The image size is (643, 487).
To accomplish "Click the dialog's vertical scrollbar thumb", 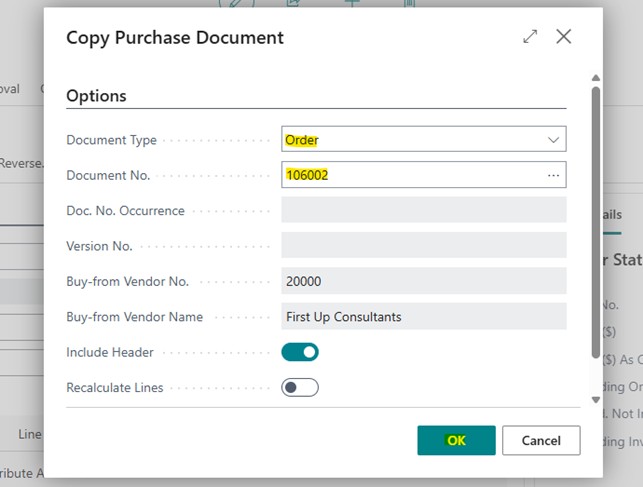I will click(596, 222).
